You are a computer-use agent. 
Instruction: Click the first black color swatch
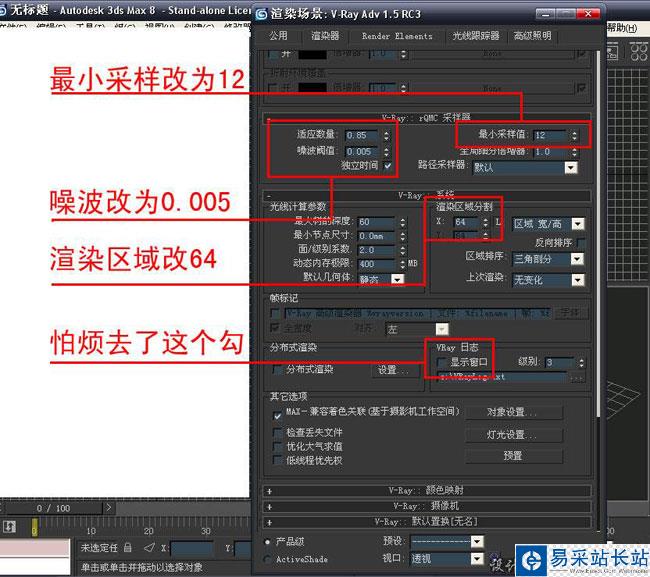click(313, 54)
